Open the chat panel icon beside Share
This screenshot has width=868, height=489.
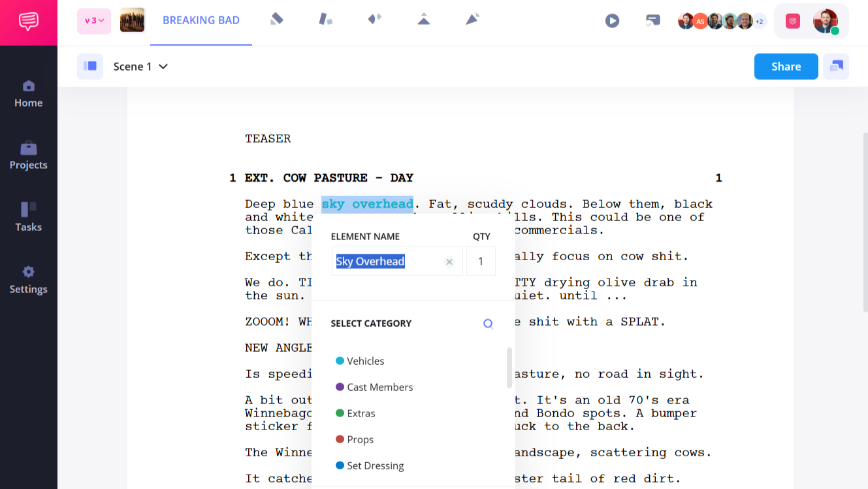coord(836,67)
